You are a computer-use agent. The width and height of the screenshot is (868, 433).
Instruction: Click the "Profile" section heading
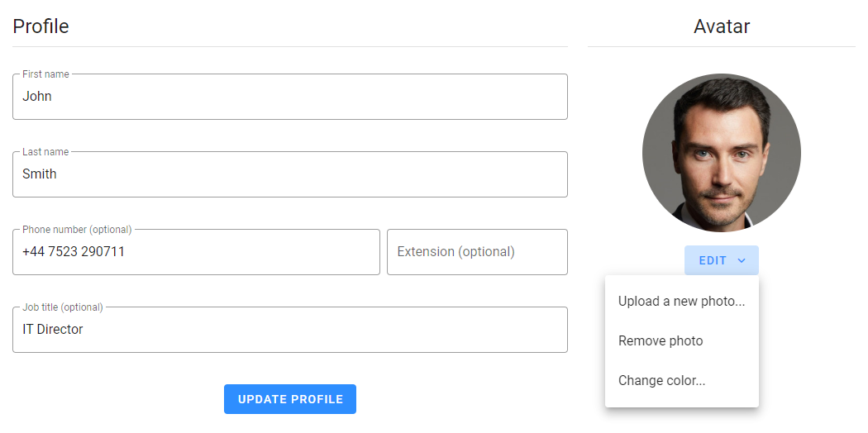(x=41, y=26)
